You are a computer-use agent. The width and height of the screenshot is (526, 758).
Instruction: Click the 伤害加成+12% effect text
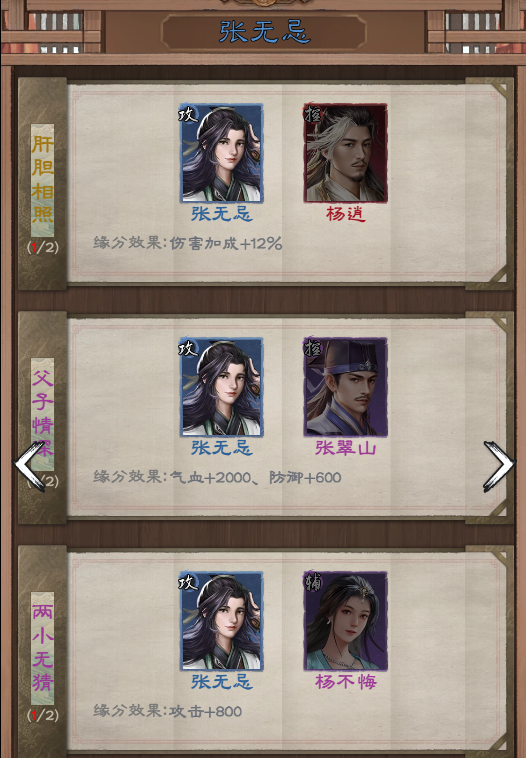pyautogui.click(x=226, y=243)
